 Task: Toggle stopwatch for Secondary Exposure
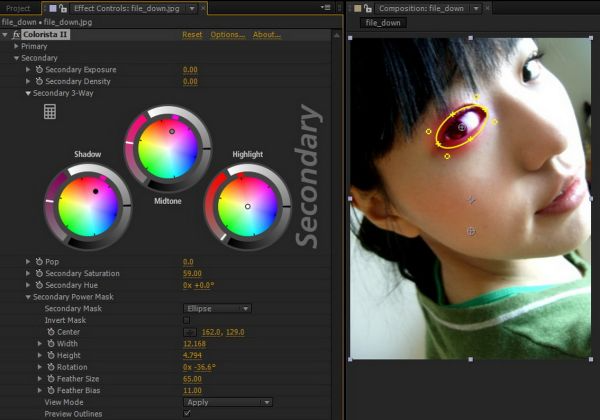point(39,69)
